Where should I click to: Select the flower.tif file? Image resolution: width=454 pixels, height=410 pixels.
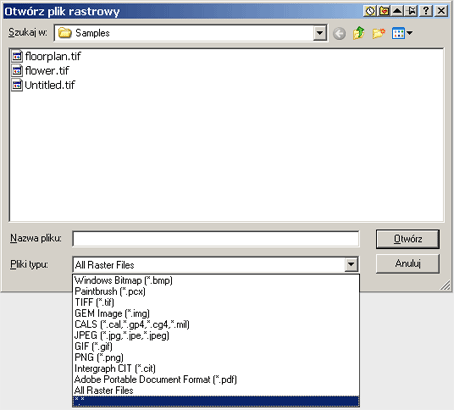[x=40, y=70]
